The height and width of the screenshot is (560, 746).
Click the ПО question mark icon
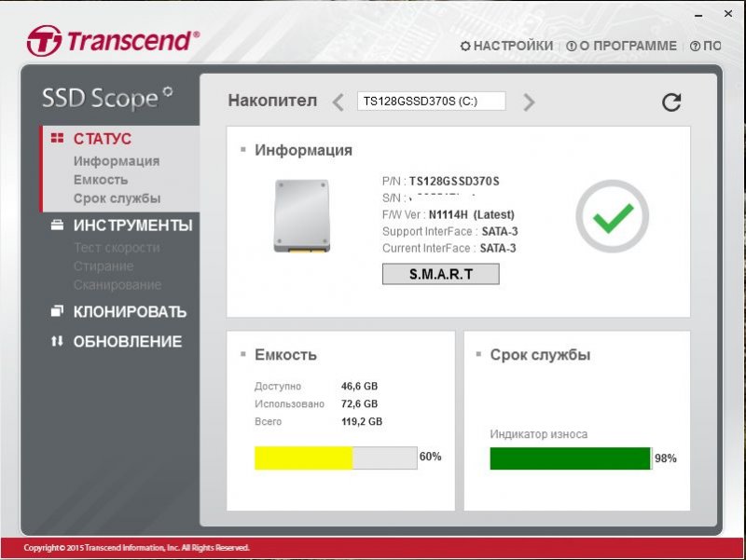click(x=693, y=45)
